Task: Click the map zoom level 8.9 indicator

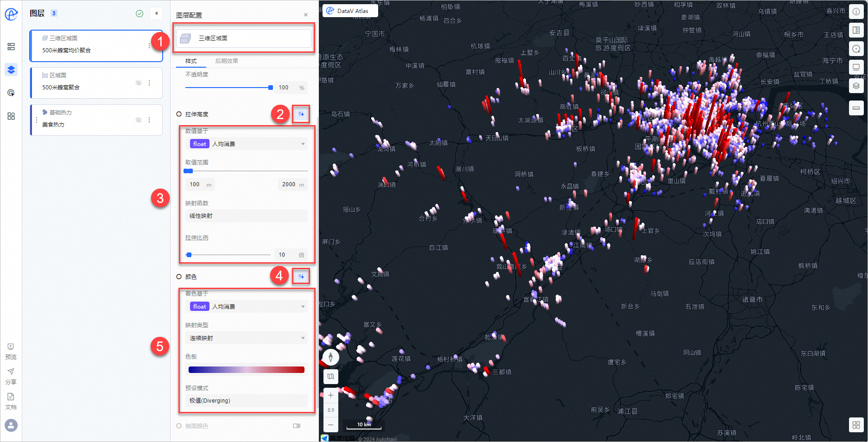Action: click(330, 410)
